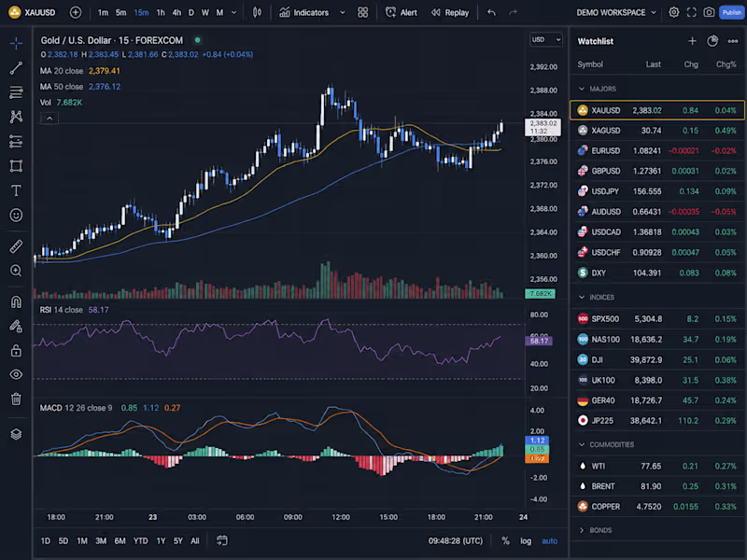The image size is (747, 560).
Task: Expand the indicator templates dropdown arrow
Action: pyautogui.click(x=342, y=12)
